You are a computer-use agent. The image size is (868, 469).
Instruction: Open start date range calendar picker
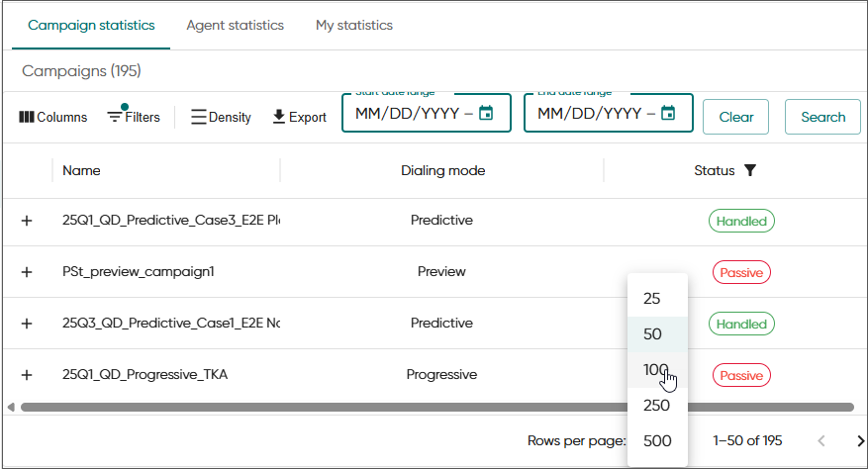click(x=486, y=113)
